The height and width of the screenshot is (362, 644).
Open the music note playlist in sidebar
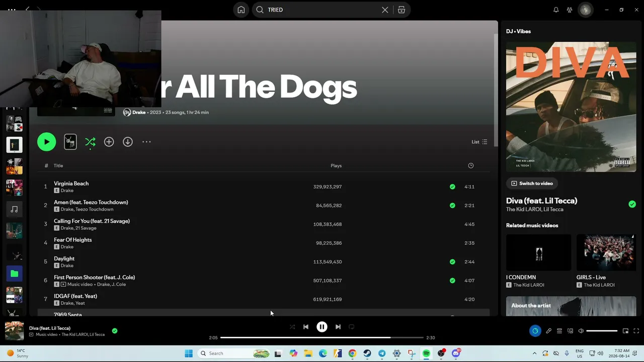tap(14, 209)
